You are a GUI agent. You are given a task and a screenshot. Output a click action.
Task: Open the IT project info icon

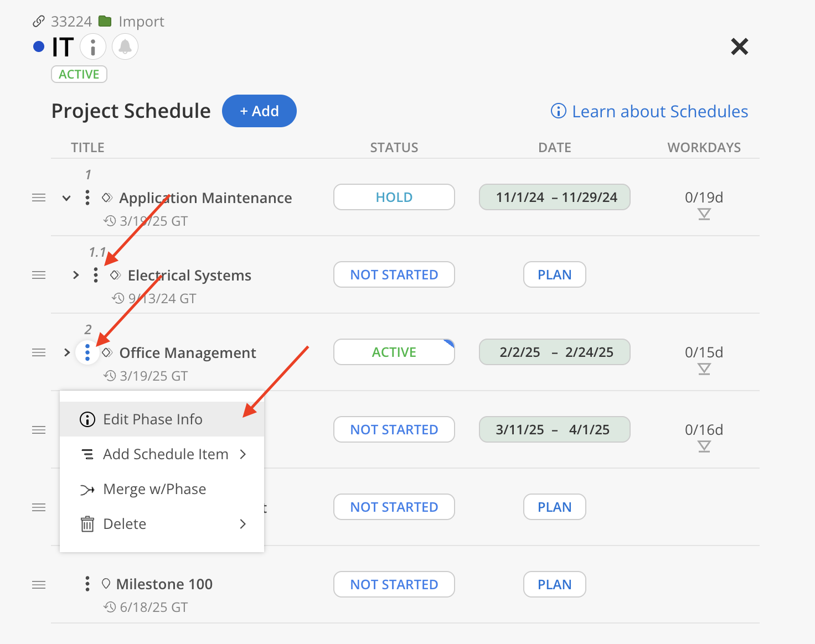pos(93,46)
